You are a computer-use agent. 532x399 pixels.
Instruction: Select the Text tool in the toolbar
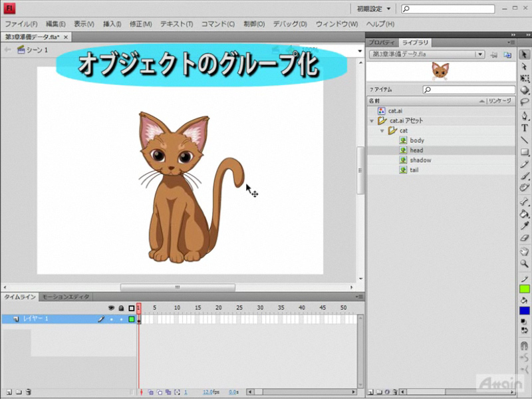(525, 128)
